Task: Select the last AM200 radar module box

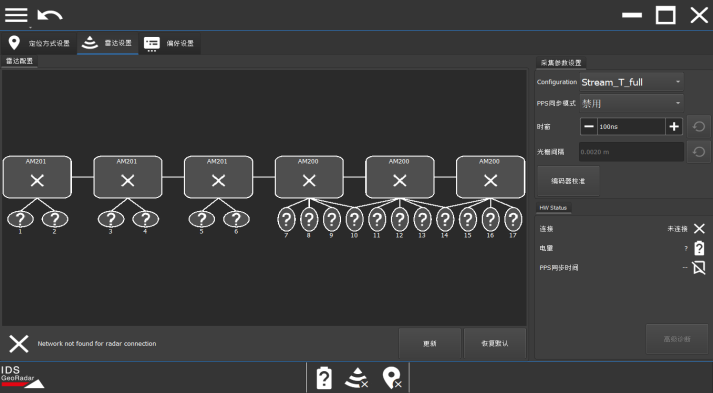Action: 490,177
